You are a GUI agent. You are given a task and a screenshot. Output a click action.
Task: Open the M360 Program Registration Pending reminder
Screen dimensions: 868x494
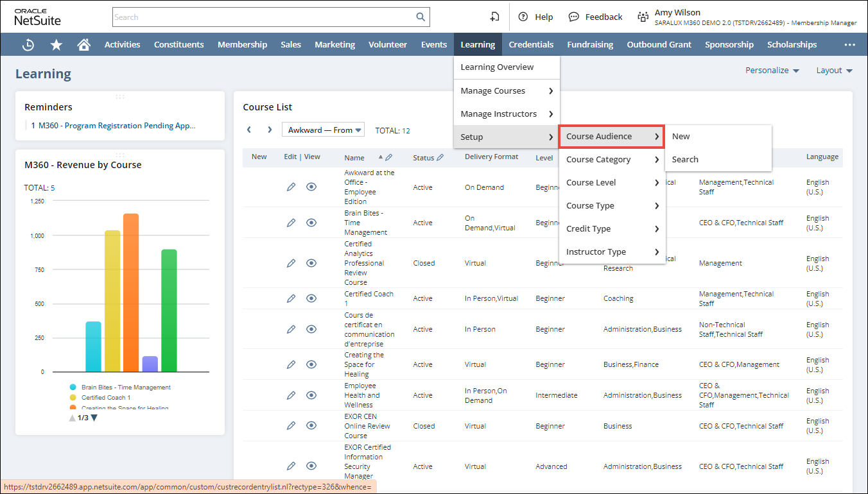tap(116, 126)
